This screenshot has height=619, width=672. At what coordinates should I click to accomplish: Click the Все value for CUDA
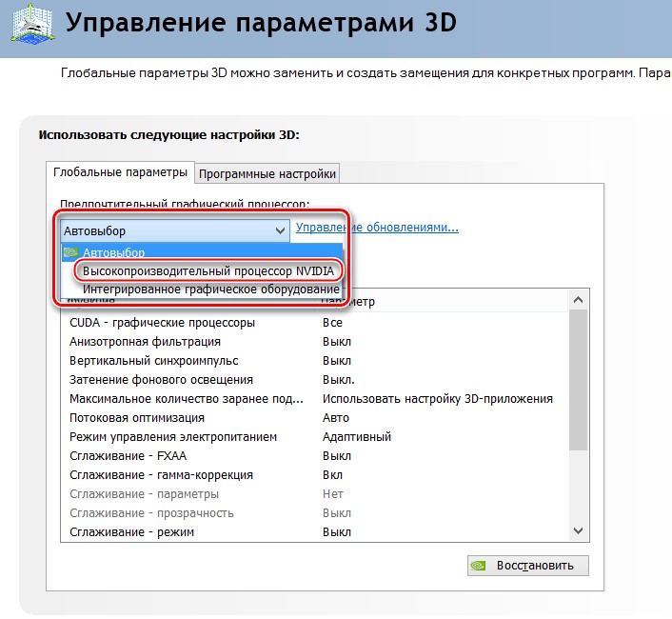332,323
